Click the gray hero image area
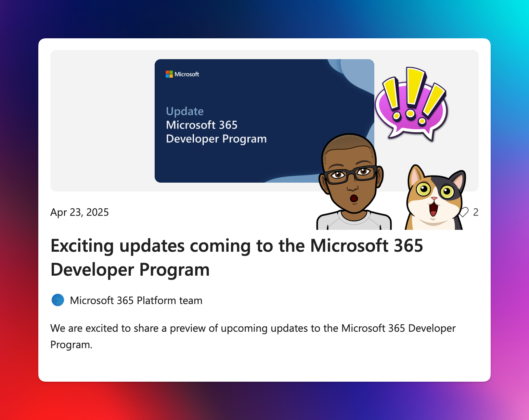The width and height of the screenshot is (529, 420). coord(103,120)
